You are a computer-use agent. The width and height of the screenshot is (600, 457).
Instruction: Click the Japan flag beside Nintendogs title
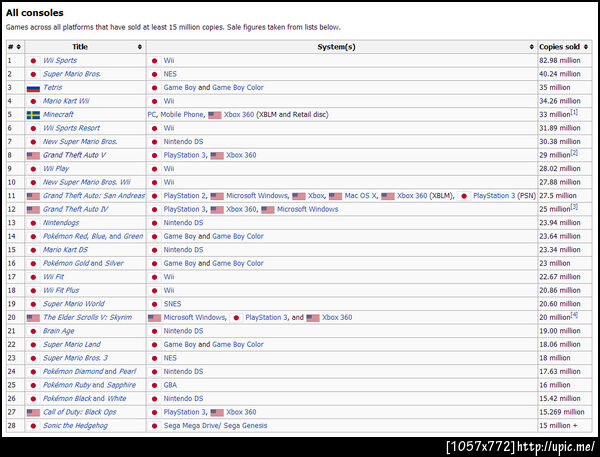point(33,223)
